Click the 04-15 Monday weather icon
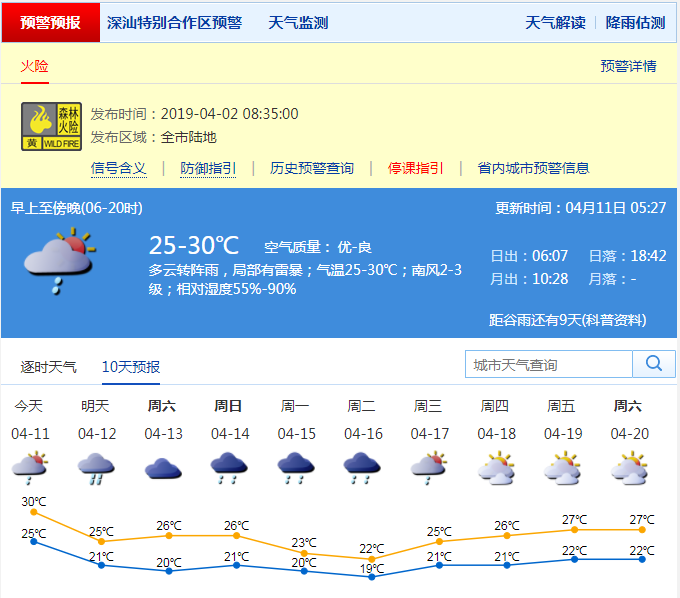This screenshot has width=680, height=598. [296, 468]
